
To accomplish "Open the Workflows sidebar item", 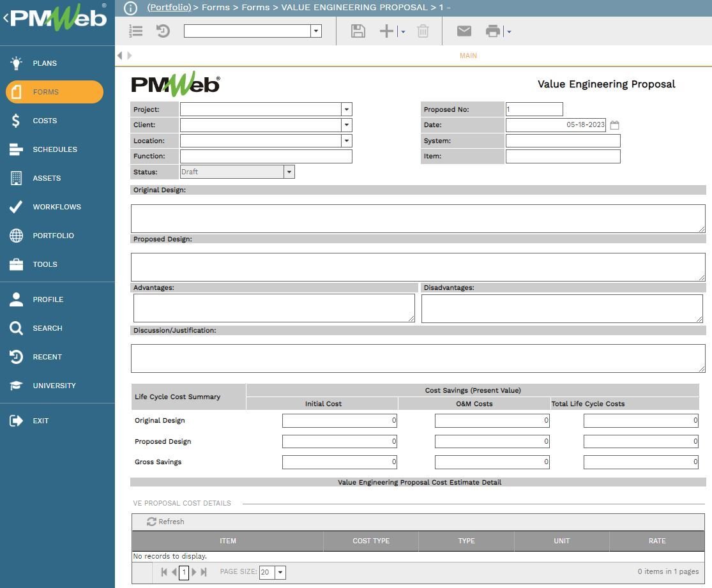I will click(x=56, y=207).
